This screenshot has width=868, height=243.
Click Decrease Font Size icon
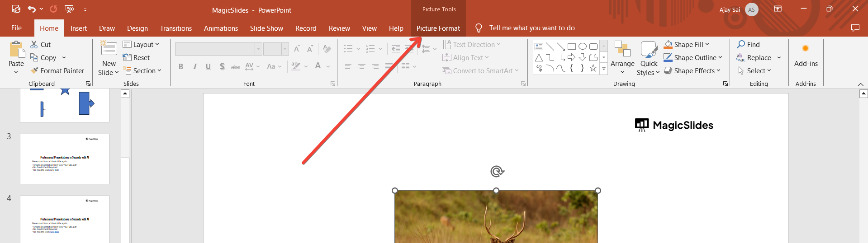click(310, 49)
